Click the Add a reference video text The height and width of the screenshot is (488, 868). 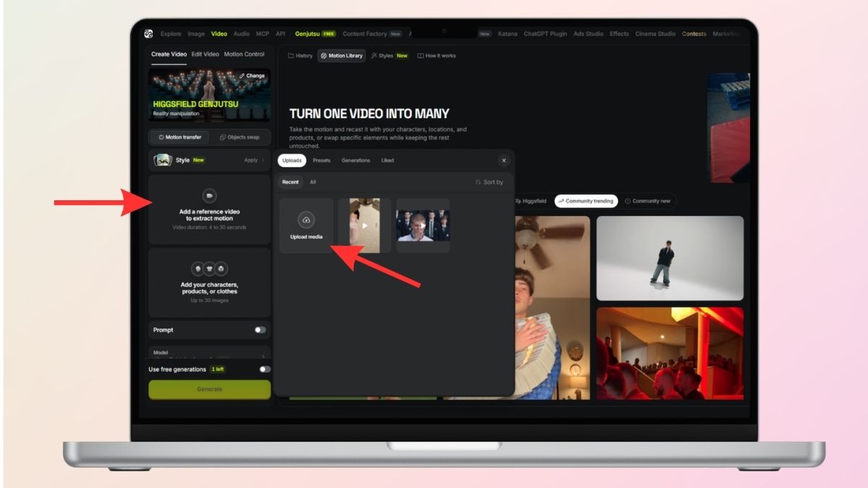(209, 215)
